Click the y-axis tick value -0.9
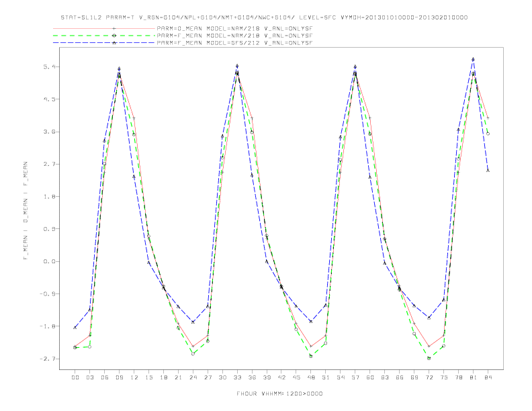532x411 pixels. 47,293
